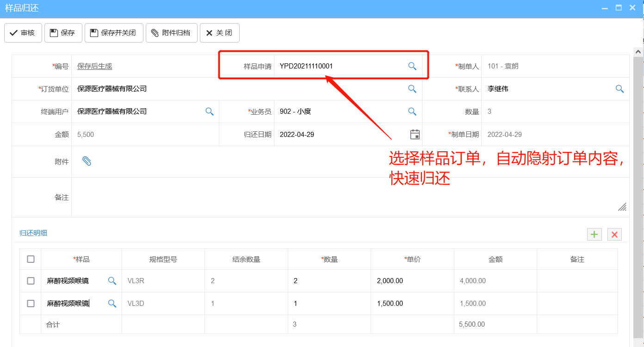This screenshot has height=347, width=644.
Task: Add a new row with the green plus button
Action: click(594, 235)
